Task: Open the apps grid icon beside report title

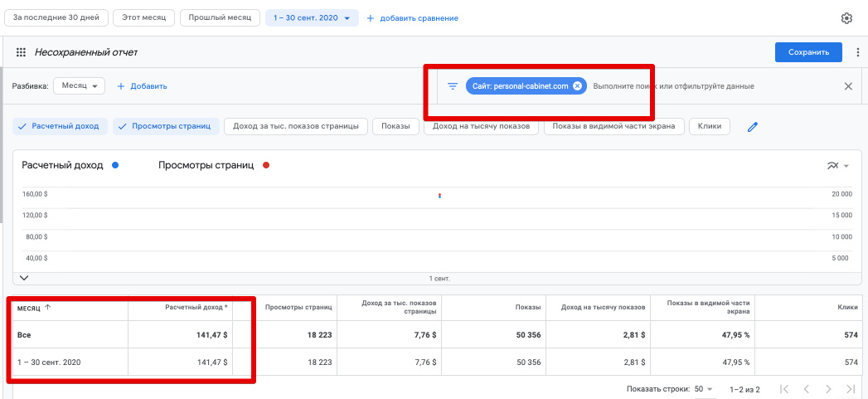Action: pos(22,52)
